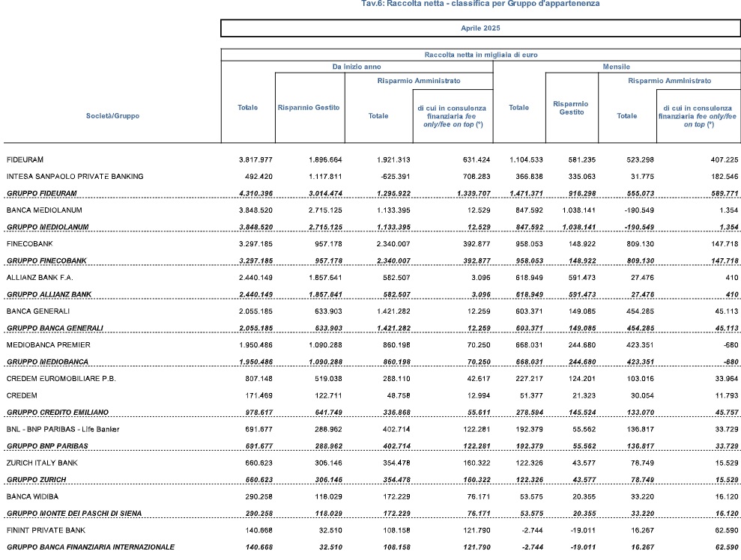Select the 'MEDIOBANCA PREMIER' row label

click(48, 345)
